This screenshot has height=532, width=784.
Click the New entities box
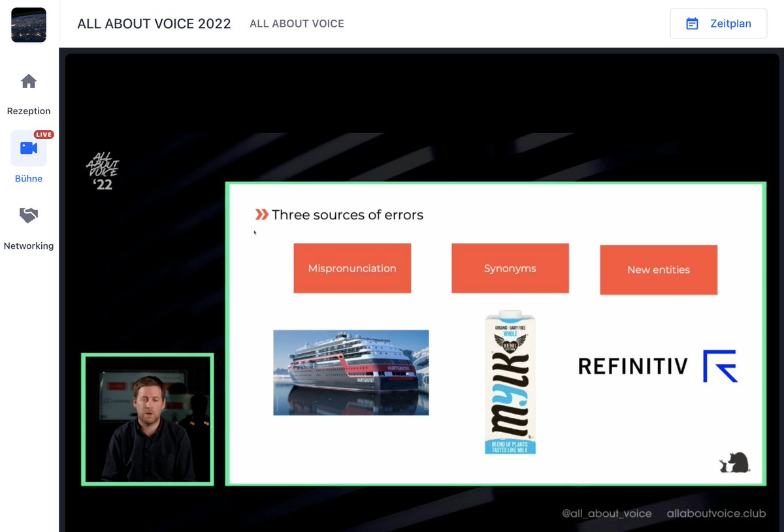click(x=658, y=269)
